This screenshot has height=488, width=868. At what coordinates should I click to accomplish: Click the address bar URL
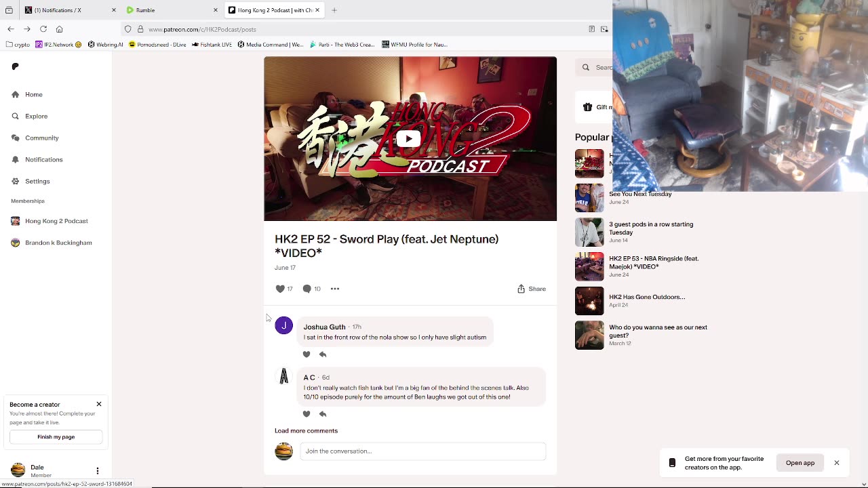(202, 29)
